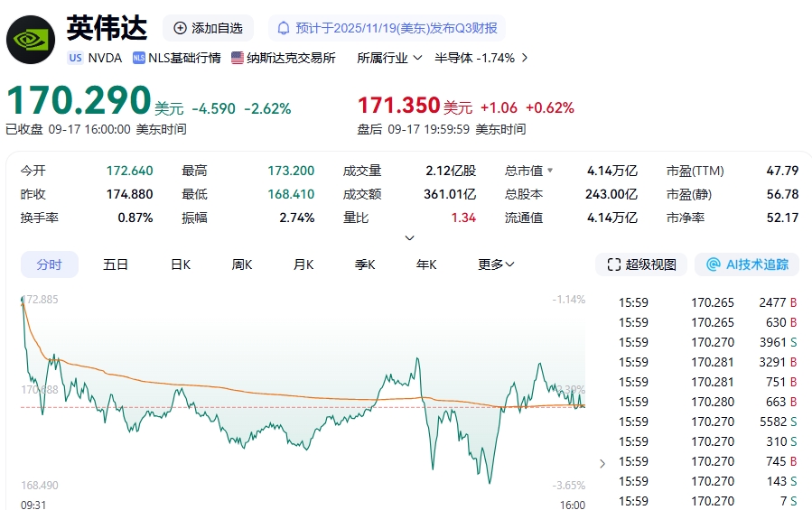Click the 成交量 value 2.12亿股
The width and height of the screenshot is (812, 510).
(451, 171)
